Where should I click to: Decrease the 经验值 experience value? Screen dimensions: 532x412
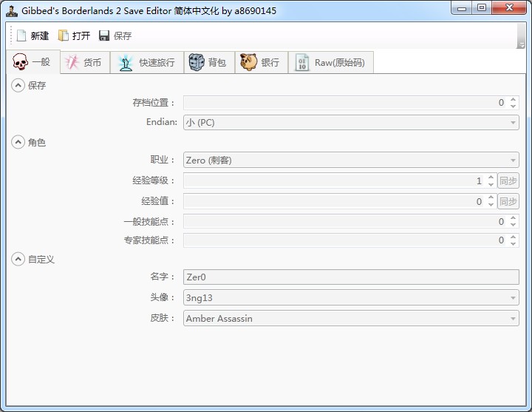(491, 205)
